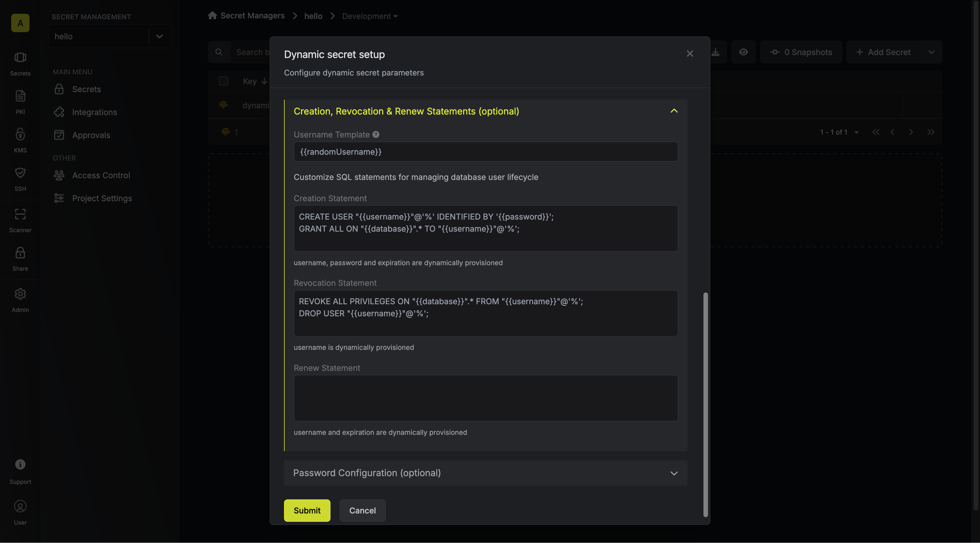Open the Admin gear icon
980x543 pixels.
coord(20,294)
